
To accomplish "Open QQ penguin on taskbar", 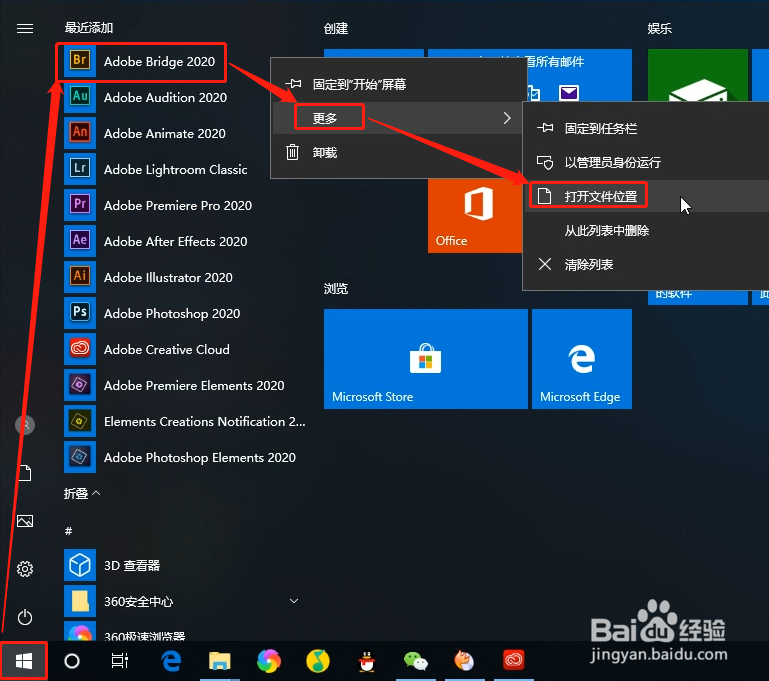I will coord(367,661).
